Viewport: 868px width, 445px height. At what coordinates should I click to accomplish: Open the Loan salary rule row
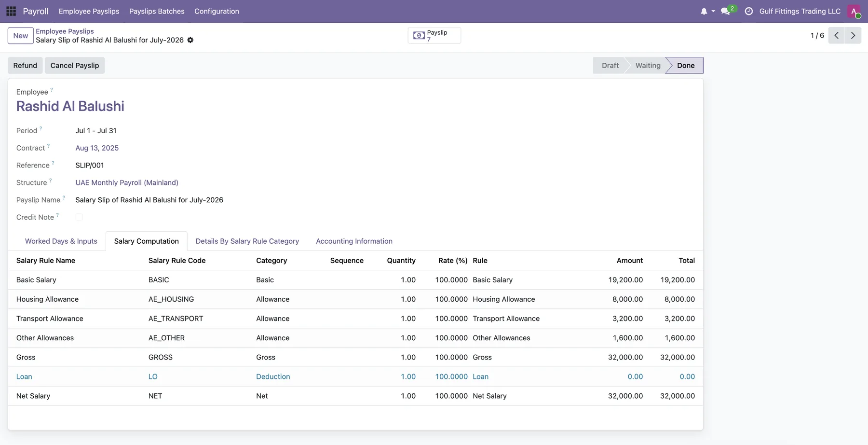pyautogui.click(x=355, y=376)
